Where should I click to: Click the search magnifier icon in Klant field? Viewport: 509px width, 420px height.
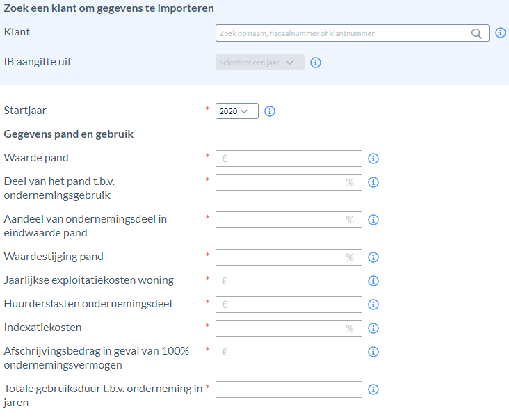pyautogui.click(x=476, y=33)
